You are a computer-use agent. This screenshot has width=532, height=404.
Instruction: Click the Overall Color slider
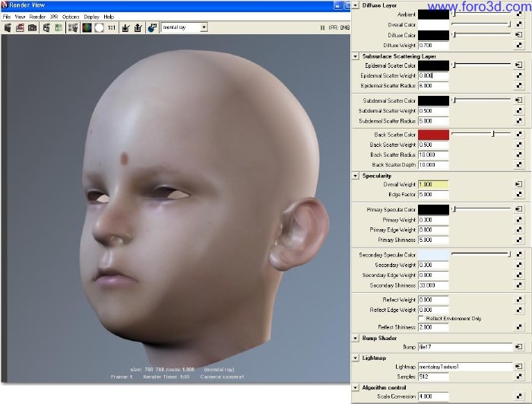click(481, 24)
